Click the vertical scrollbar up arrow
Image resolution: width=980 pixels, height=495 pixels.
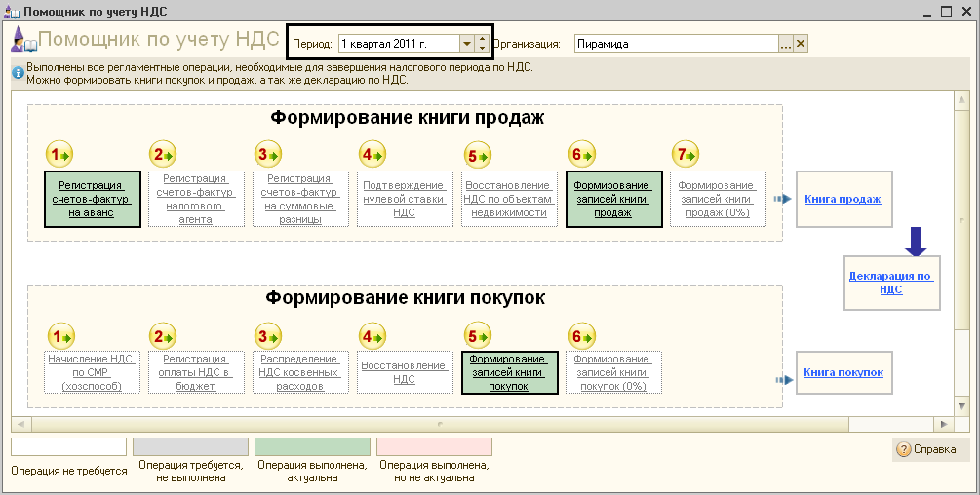click(x=961, y=99)
